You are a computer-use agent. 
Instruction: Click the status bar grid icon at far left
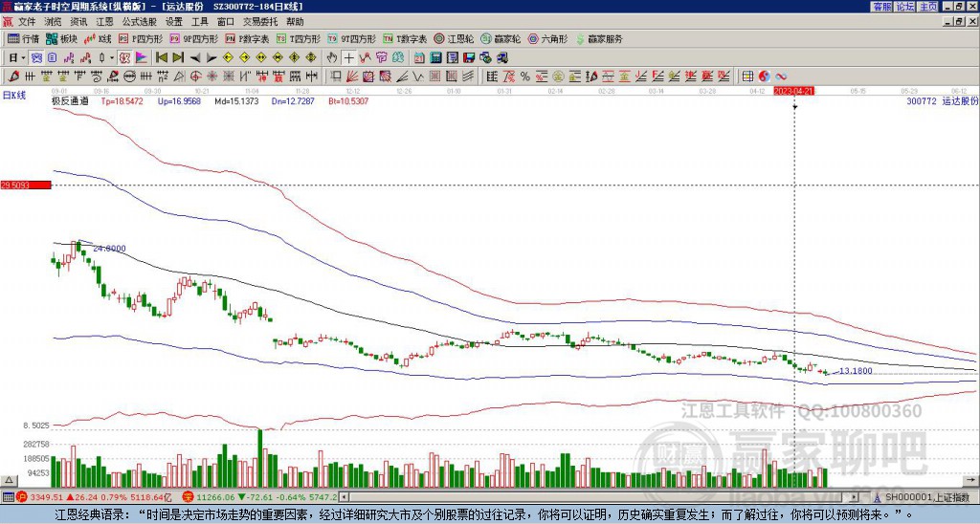pyautogui.click(x=8, y=497)
